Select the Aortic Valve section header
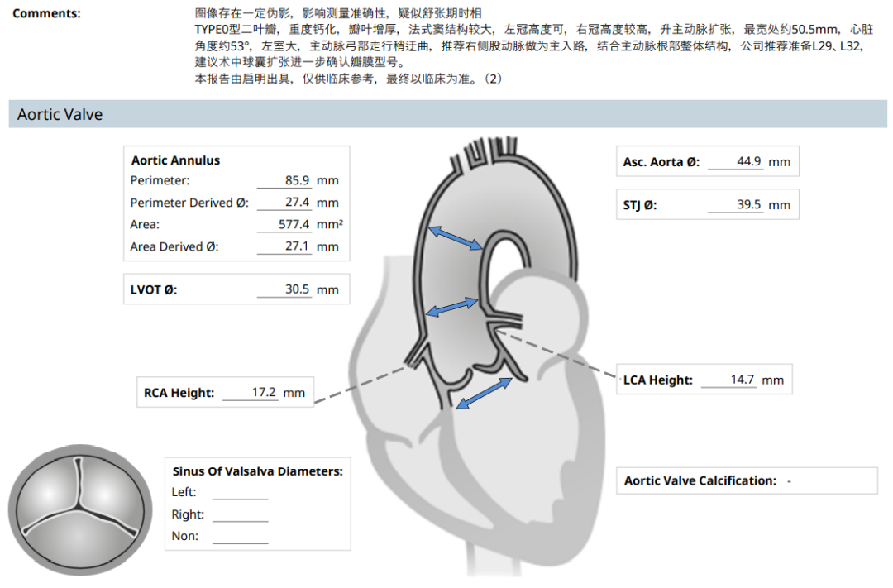893x588 pixels. 60,114
